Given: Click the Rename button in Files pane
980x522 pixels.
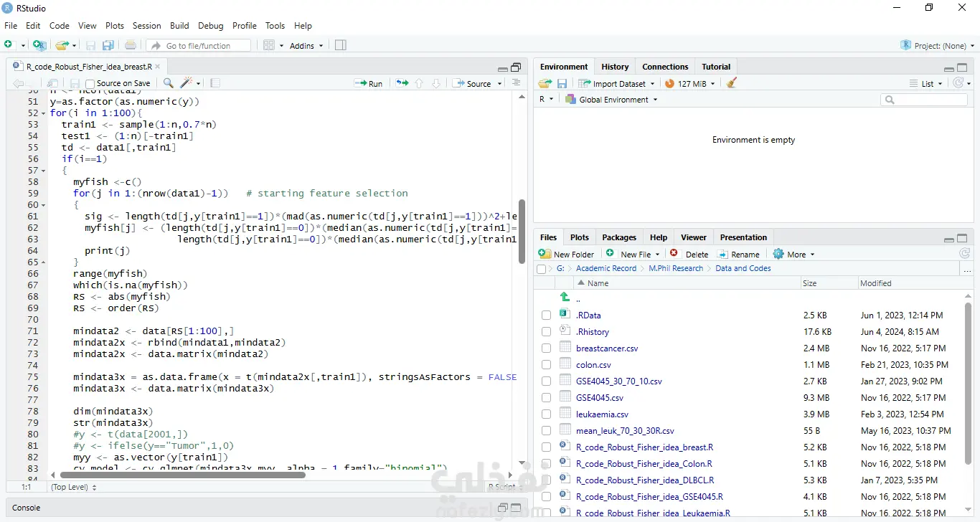Looking at the screenshot, I should coord(738,254).
